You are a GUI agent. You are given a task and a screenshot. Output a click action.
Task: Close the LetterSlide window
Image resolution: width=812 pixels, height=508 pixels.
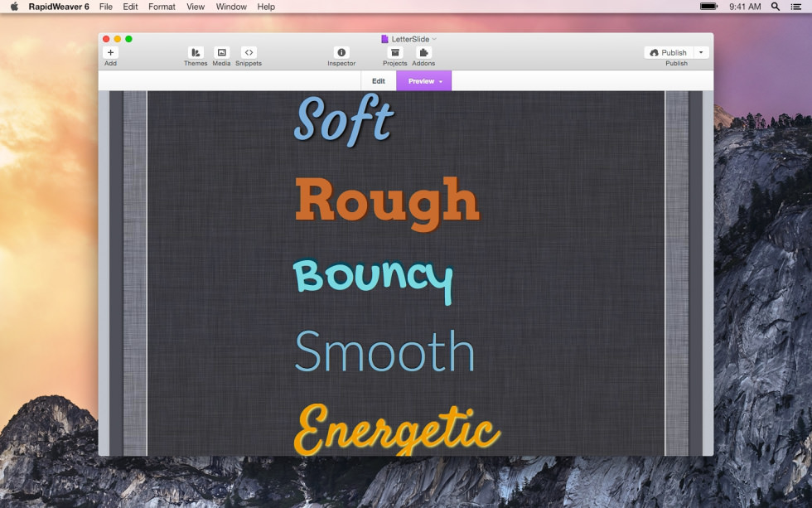point(106,39)
